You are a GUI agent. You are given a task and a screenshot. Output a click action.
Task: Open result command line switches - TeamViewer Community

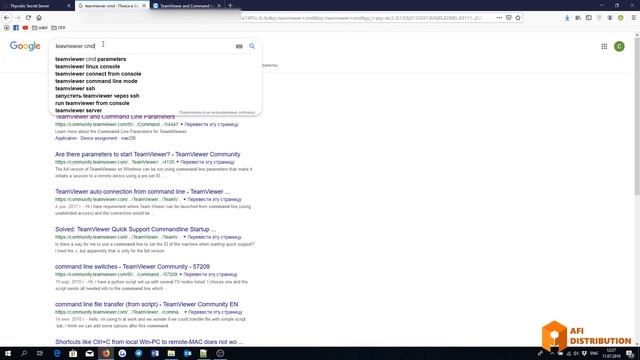click(x=132, y=267)
